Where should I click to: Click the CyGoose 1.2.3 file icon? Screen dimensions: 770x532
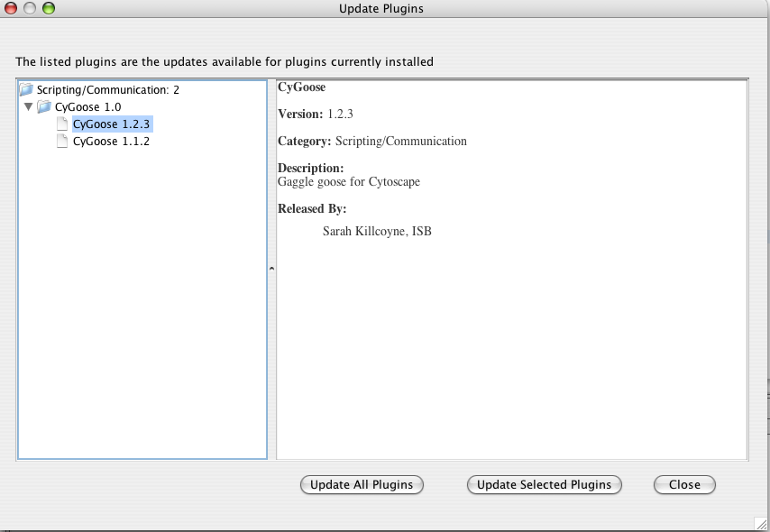[62, 124]
